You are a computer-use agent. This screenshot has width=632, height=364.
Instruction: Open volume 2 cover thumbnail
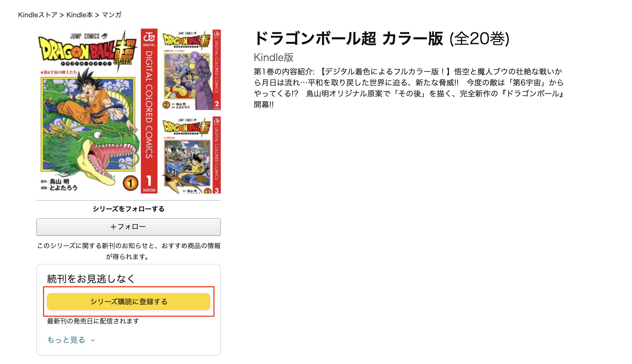pyautogui.click(x=191, y=69)
